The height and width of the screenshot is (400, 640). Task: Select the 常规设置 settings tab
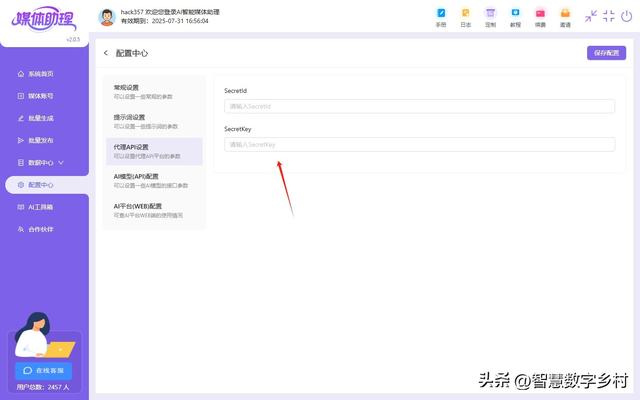pos(154,92)
